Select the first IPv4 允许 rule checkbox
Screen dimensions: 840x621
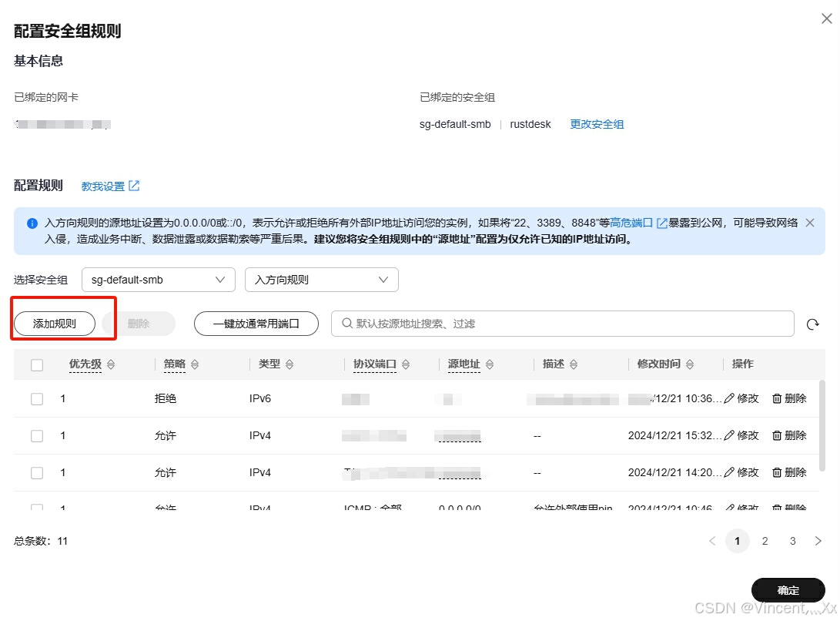[x=37, y=436]
